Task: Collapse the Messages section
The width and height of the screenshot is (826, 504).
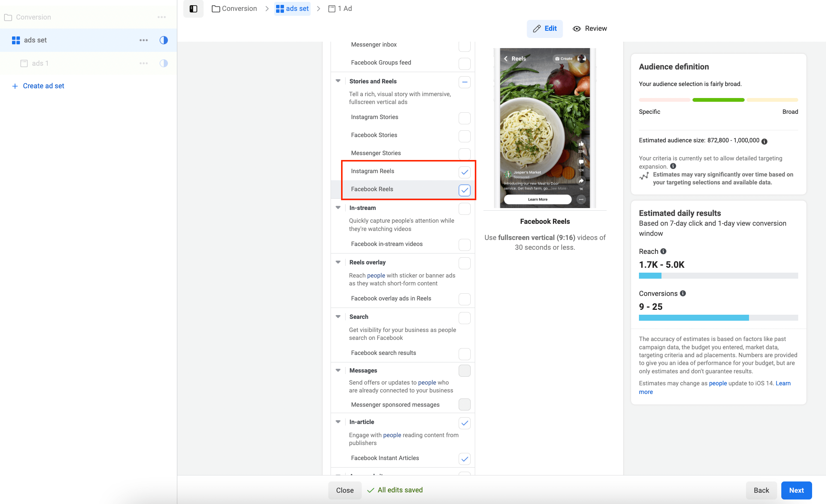Action: click(x=337, y=370)
